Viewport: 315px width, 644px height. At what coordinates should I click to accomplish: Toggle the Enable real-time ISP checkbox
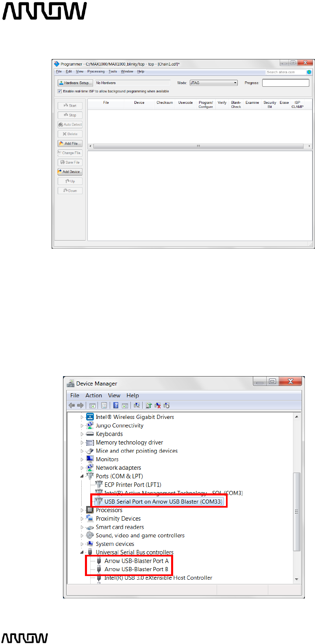click(60, 91)
